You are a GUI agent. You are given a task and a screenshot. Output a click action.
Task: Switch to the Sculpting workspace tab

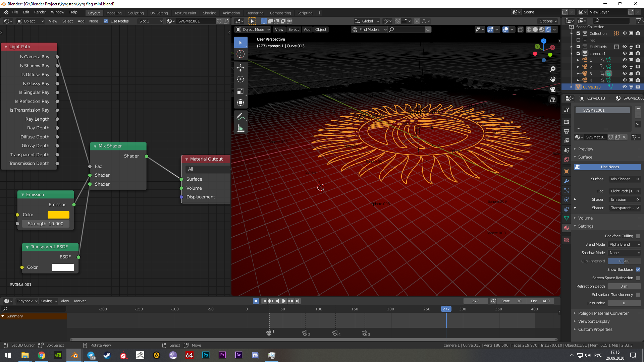(x=136, y=13)
